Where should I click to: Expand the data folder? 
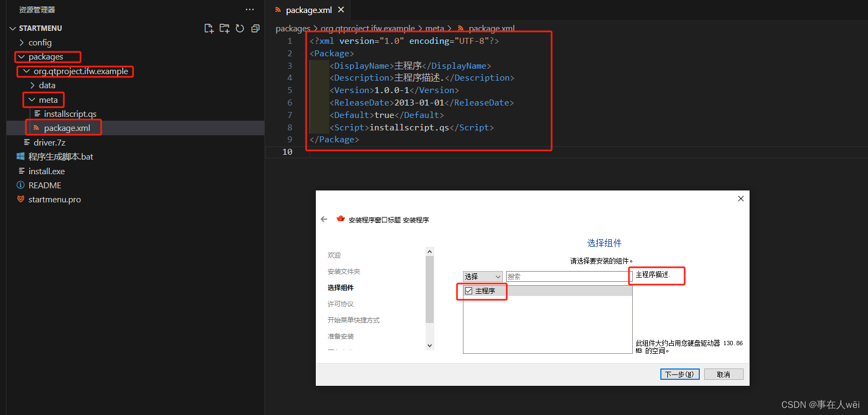click(47, 85)
